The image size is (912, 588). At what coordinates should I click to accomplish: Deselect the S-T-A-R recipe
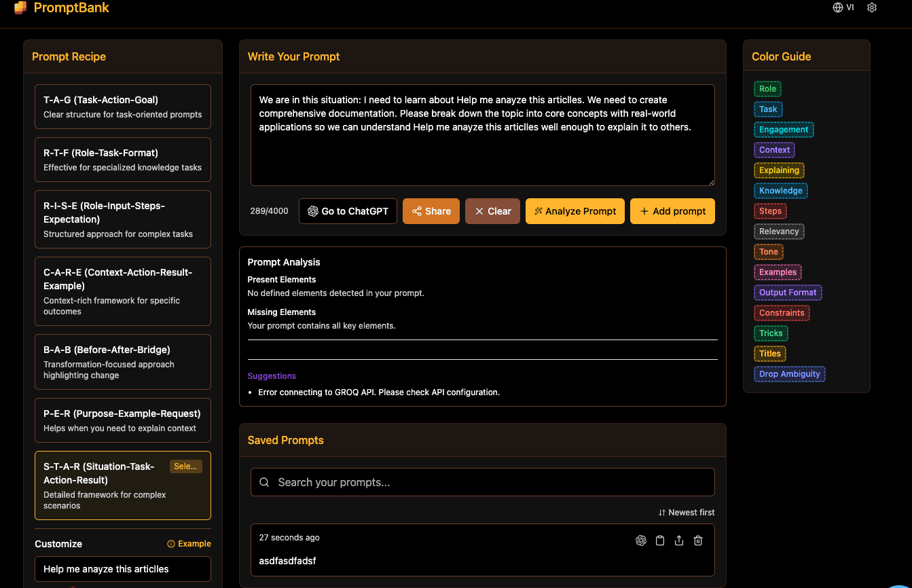coord(122,485)
